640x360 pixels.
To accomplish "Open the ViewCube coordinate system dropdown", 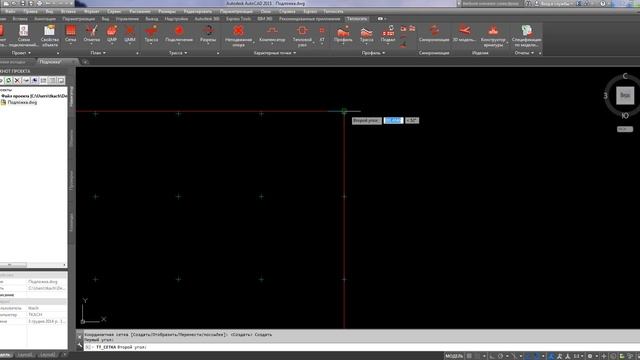I will coord(625,129).
